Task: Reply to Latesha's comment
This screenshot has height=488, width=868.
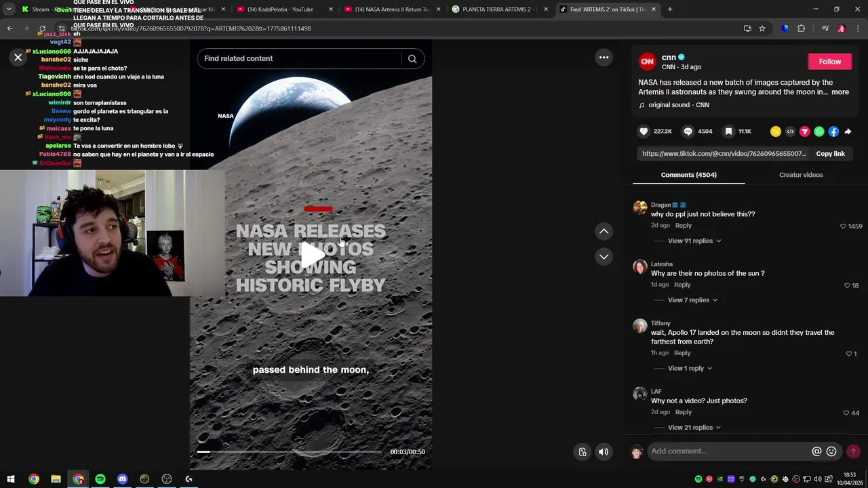Action: [682, 285]
